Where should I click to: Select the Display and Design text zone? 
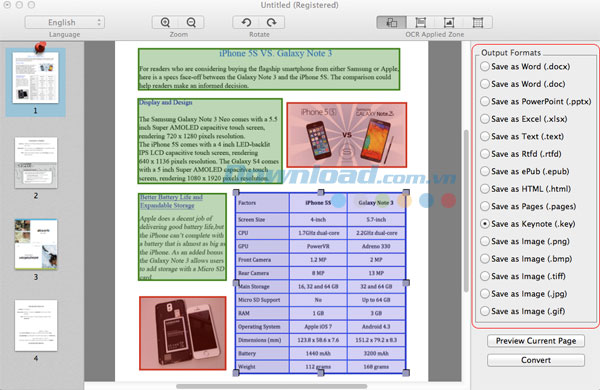(210, 141)
